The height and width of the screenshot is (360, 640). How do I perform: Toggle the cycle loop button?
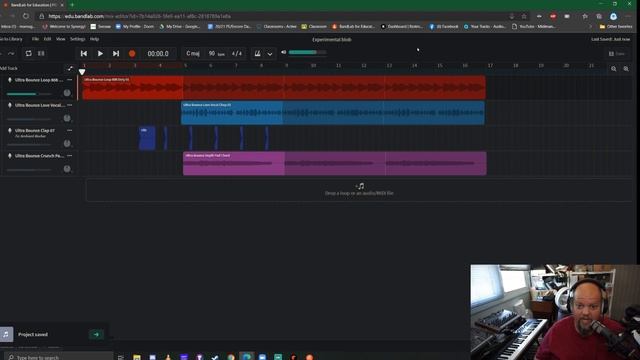28,53
